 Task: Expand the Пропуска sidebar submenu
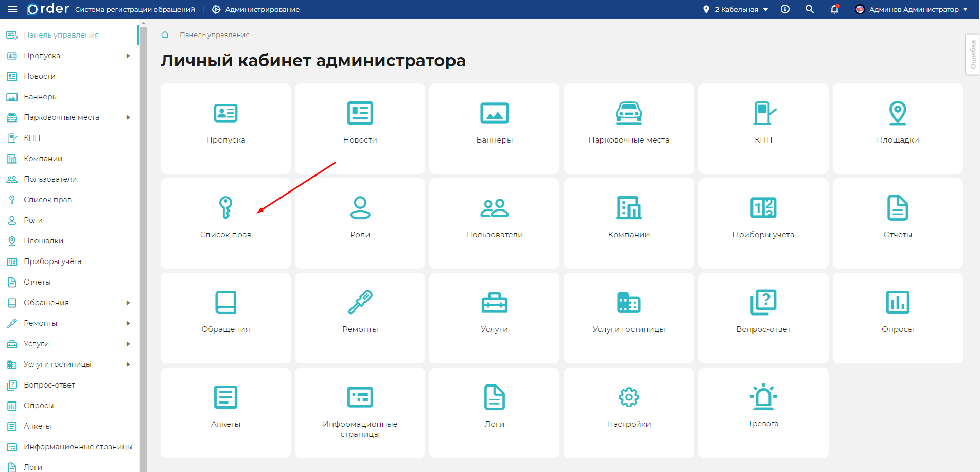pyautogui.click(x=128, y=56)
